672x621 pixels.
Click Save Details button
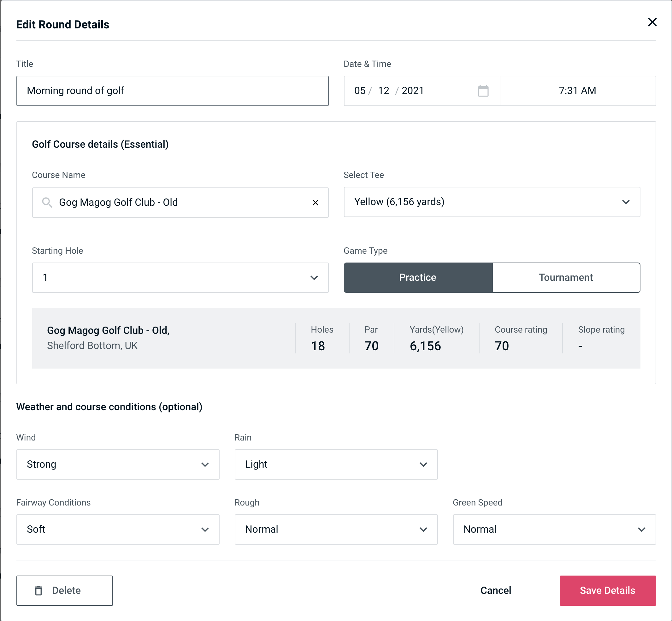coord(608,591)
